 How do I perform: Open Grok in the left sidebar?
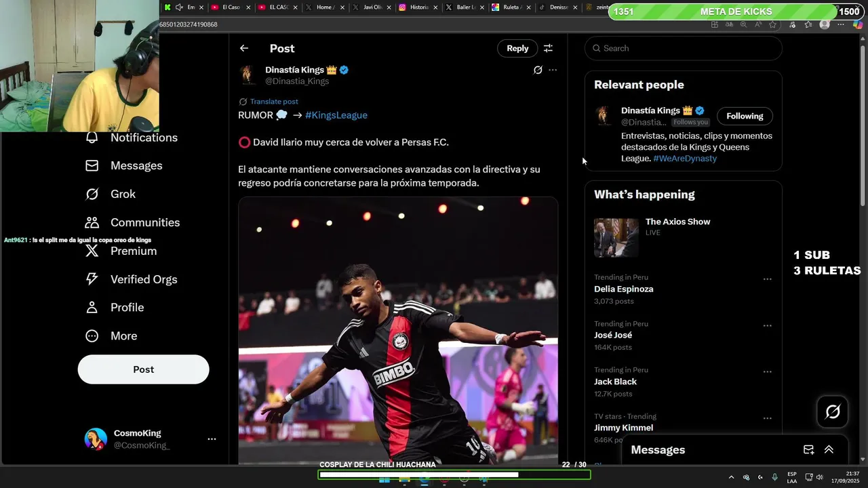tap(111, 194)
